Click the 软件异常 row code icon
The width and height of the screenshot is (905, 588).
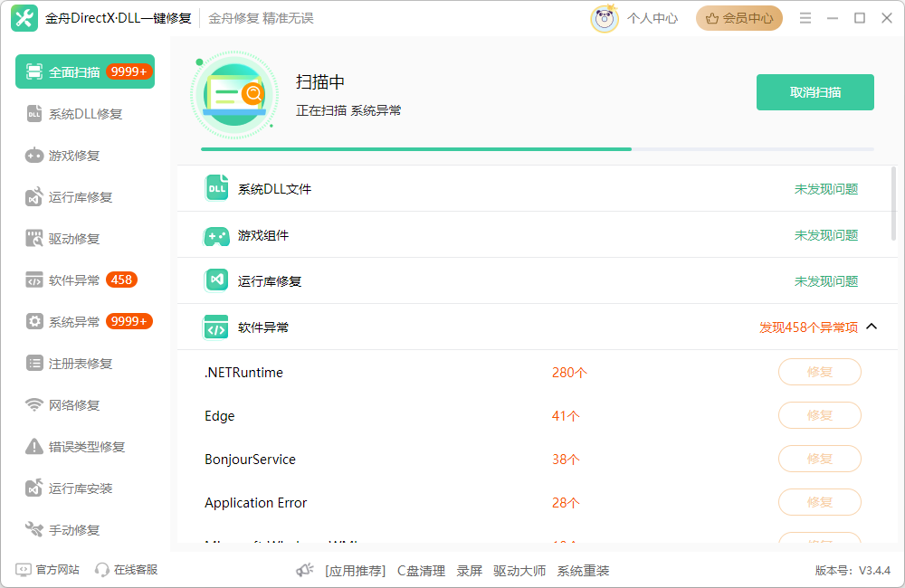216,327
